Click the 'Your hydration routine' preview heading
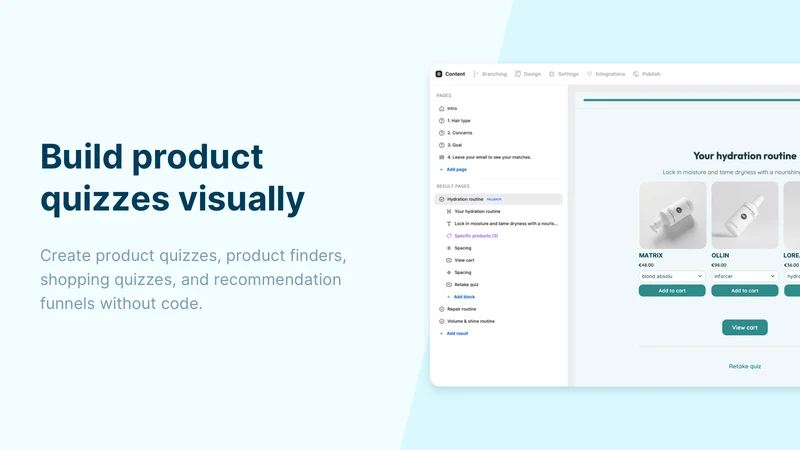This screenshot has width=800, height=450. pyautogui.click(x=744, y=156)
